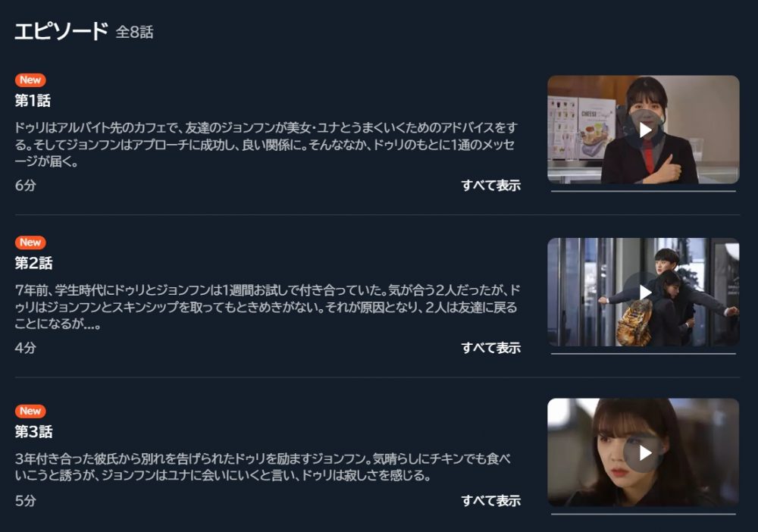
Task: Click the New badge above 第2話
Action: (30, 243)
